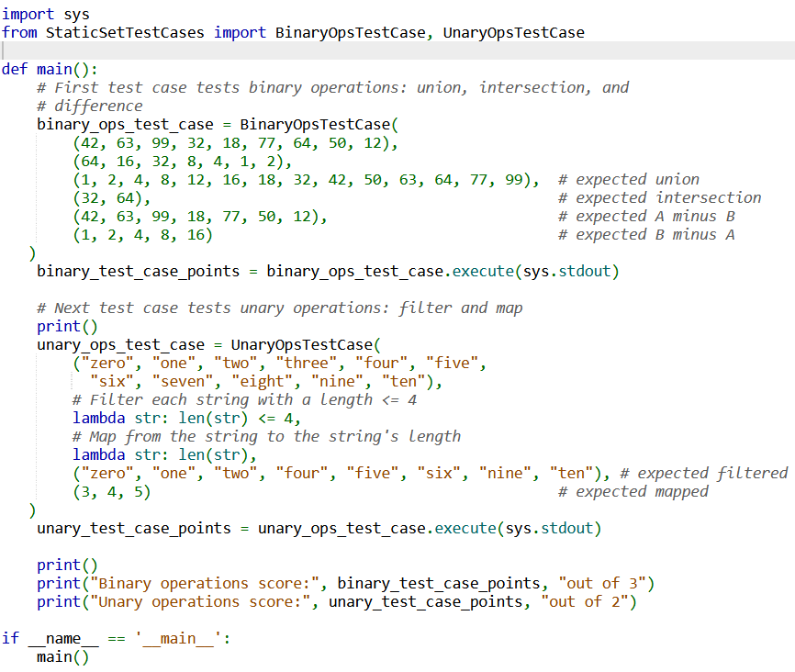Click the "seven" string literal
Image resolution: width=795 pixels, height=672 pixels.
click(x=182, y=381)
